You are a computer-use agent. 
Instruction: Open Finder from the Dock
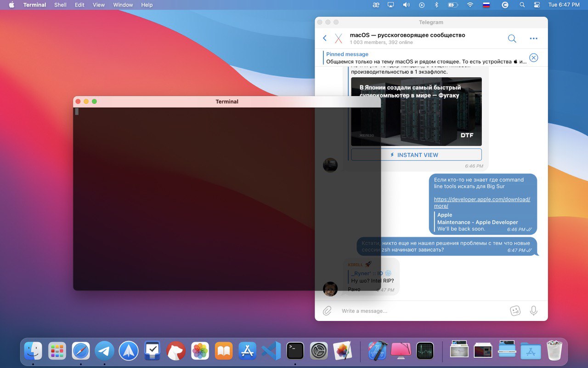(33, 351)
